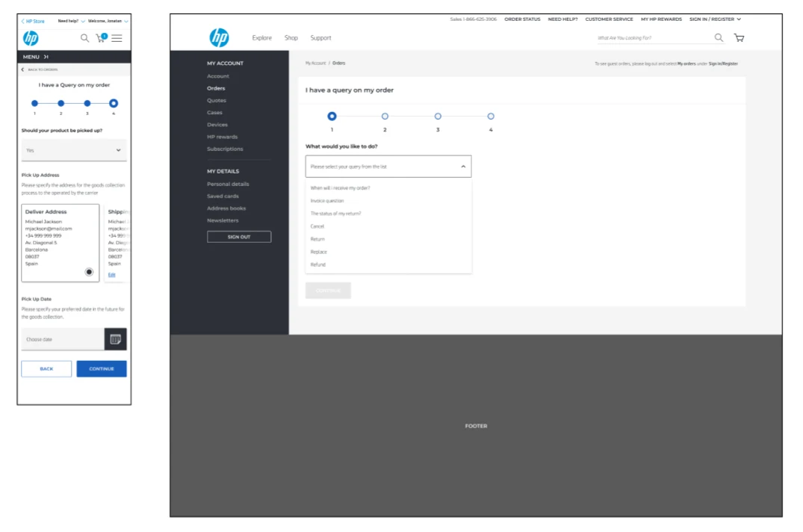Click NEED HELP? in the desktop top bar
The image size is (803, 532).
tap(562, 19)
